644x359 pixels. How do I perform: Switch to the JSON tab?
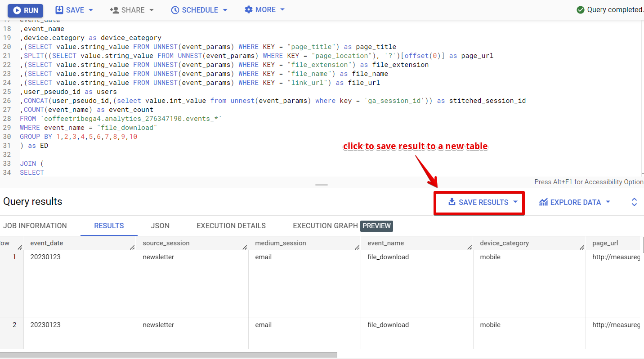pos(160,226)
